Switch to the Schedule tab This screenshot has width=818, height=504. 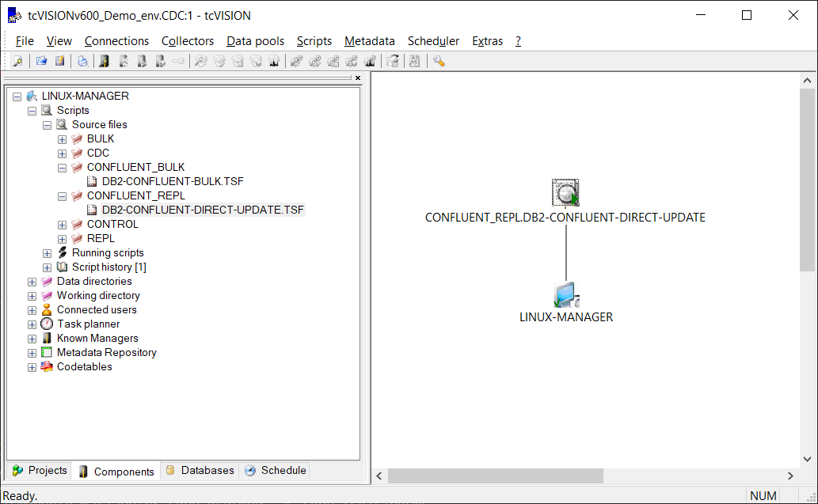275,470
